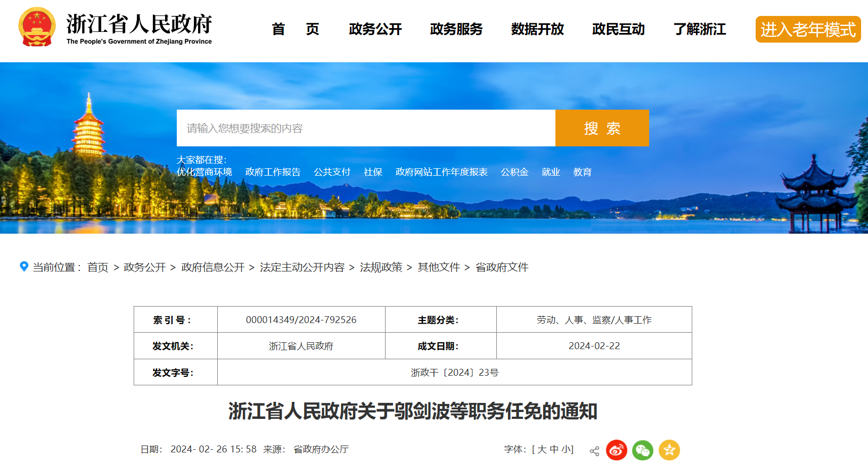
Task: Click the gray share icon
Action: point(594,451)
